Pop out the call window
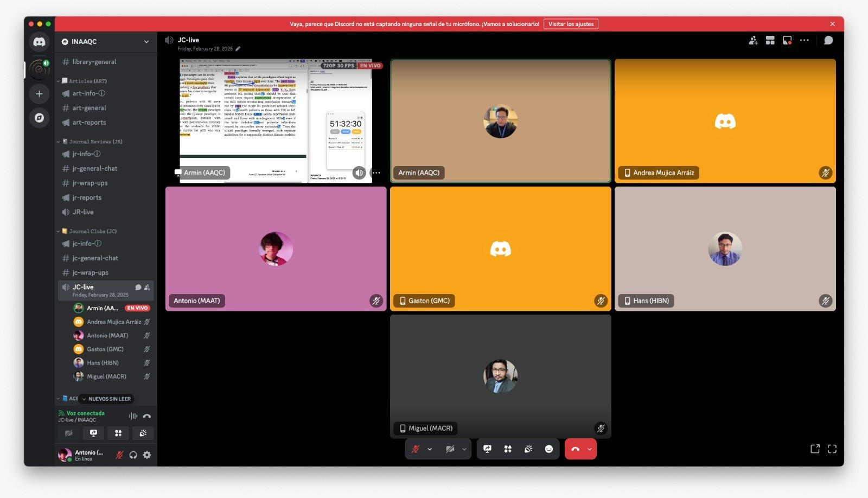This screenshot has height=498, width=868. (x=815, y=449)
